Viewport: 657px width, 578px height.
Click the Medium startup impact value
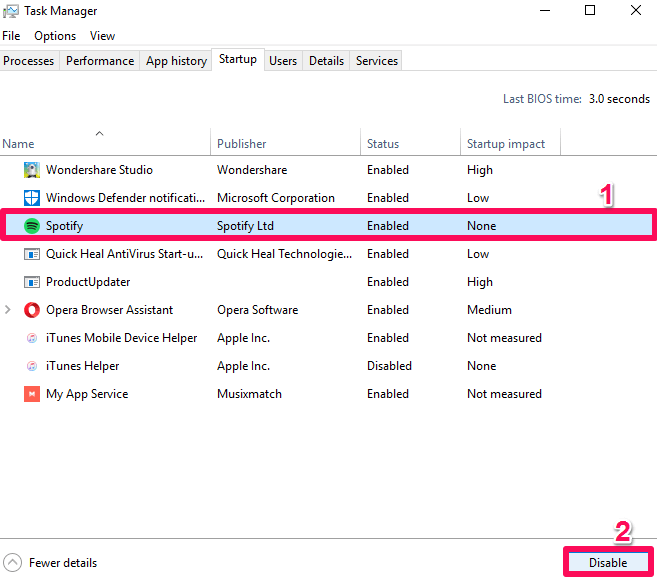tap(489, 310)
